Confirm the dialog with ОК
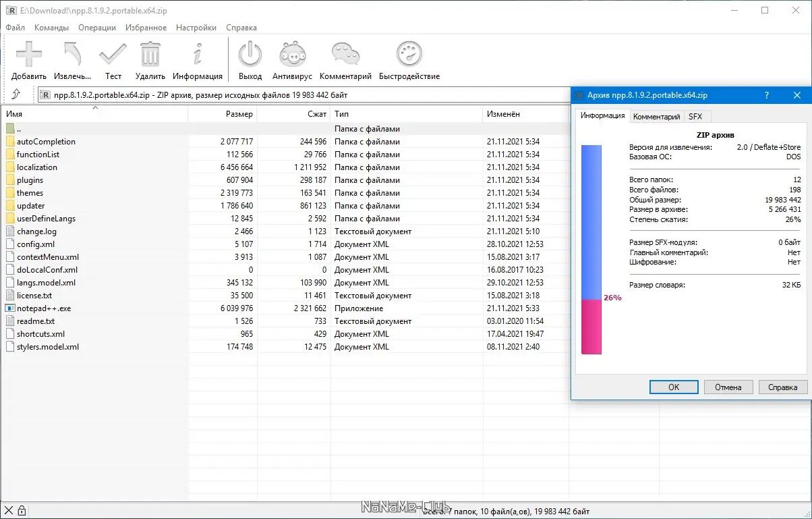The height and width of the screenshot is (519, 812). 673,387
